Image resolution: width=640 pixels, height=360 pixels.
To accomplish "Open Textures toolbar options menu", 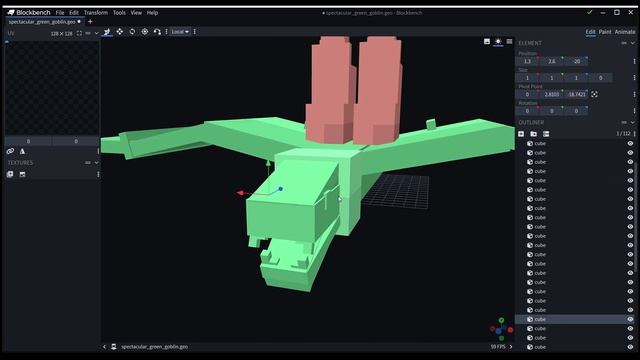I will [98, 174].
